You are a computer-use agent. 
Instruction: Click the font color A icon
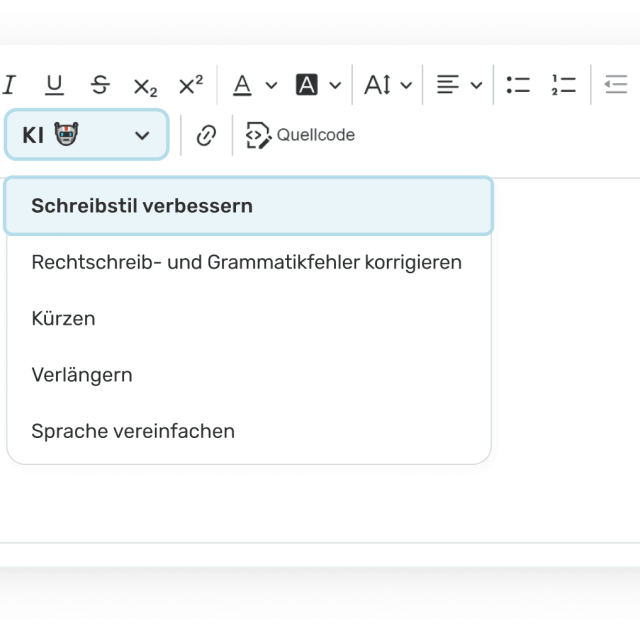[242, 85]
